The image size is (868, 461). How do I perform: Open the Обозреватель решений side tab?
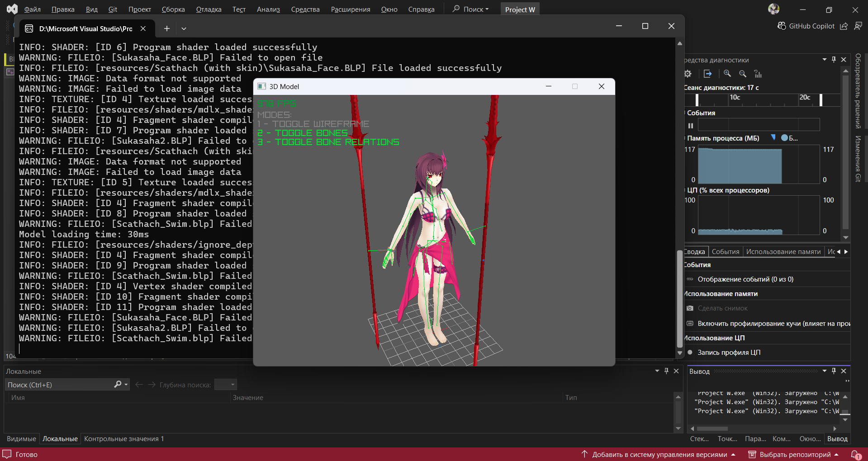click(x=858, y=91)
